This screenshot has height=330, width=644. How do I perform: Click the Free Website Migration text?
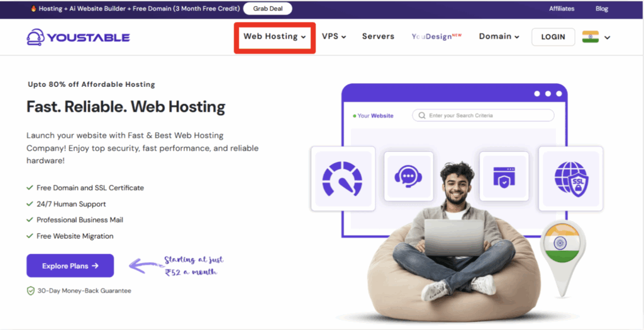tap(75, 236)
